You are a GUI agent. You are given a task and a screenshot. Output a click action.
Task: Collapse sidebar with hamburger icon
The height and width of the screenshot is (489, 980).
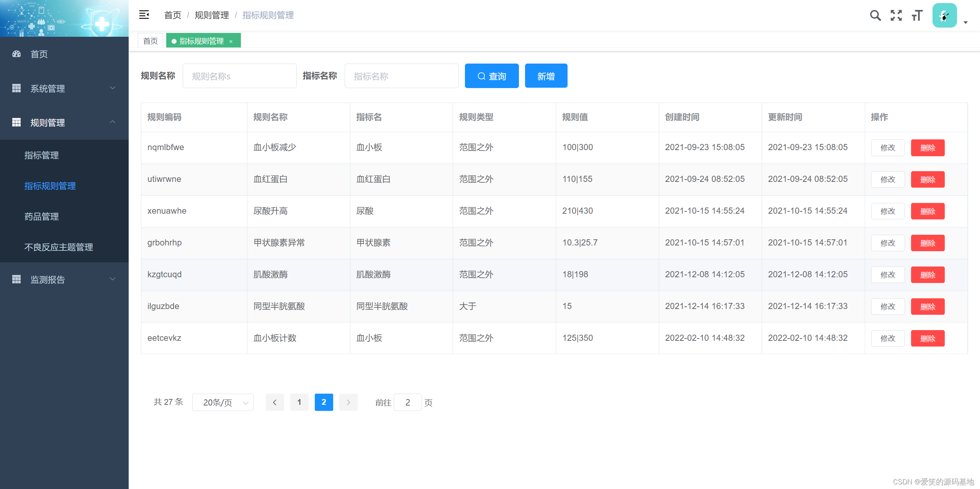144,15
